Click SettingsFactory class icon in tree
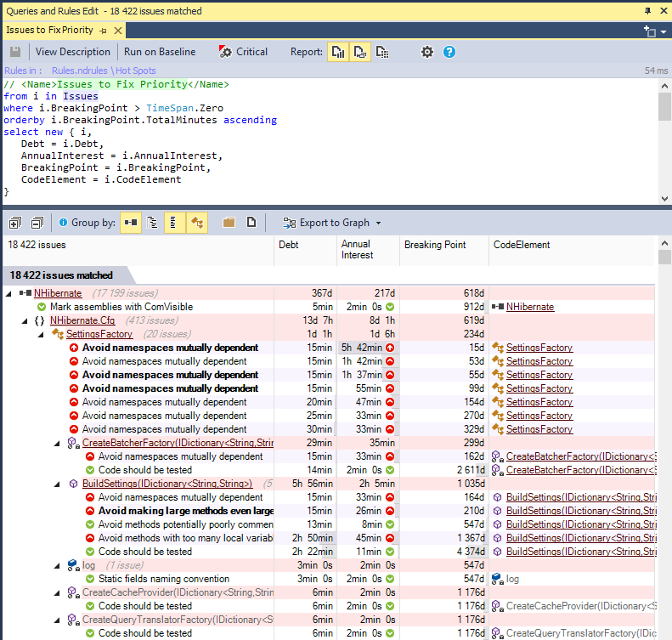 58,334
